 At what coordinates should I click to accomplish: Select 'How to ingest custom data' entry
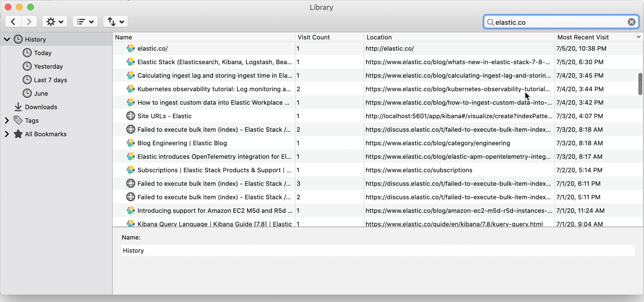tap(213, 103)
